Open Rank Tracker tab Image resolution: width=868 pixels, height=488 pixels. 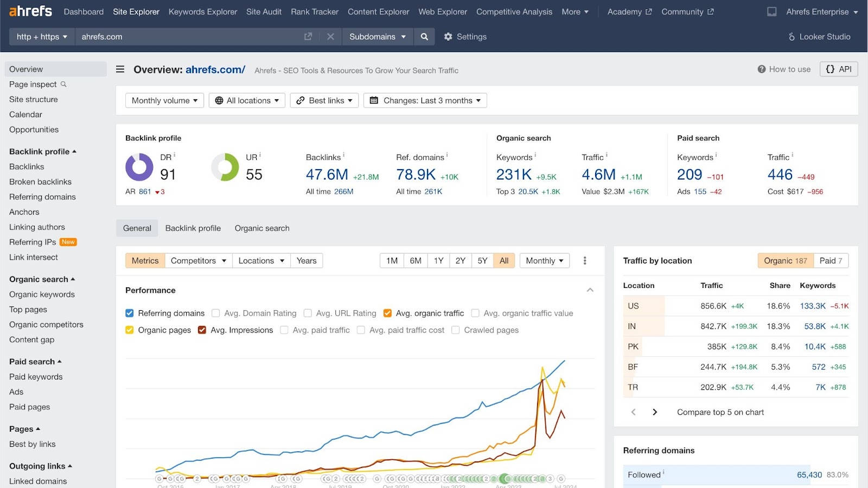click(x=315, y=11)
